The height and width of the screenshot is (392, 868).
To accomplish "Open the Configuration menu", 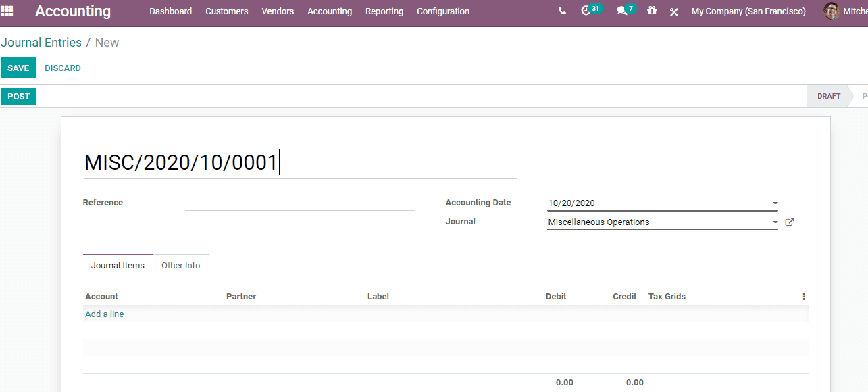I will (x=442, y=11).
